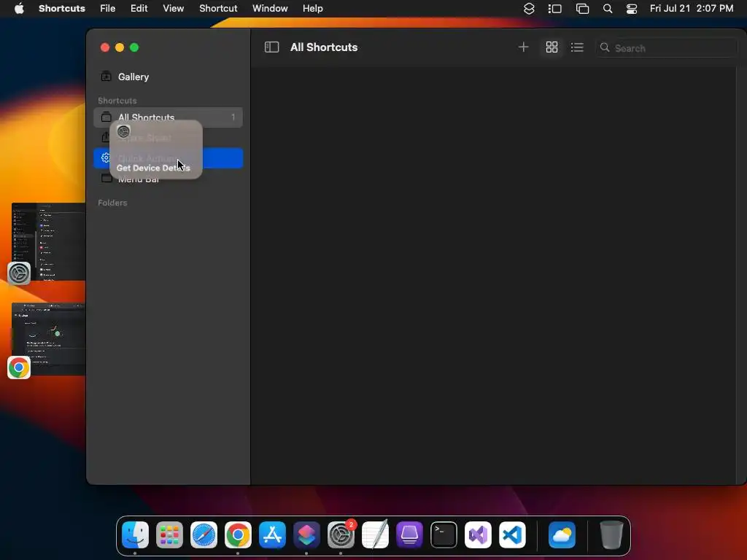Click the Get Device Details dragged shortcut
This screenshot has height=560, width=747.
156,149
